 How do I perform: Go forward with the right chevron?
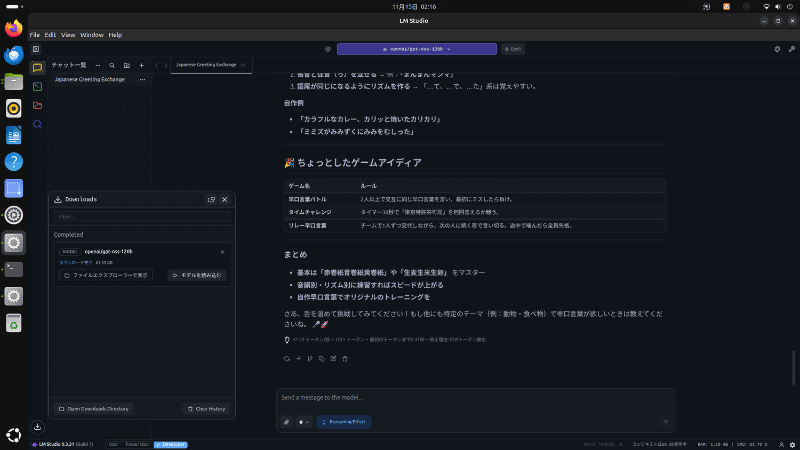click(166, 65)
